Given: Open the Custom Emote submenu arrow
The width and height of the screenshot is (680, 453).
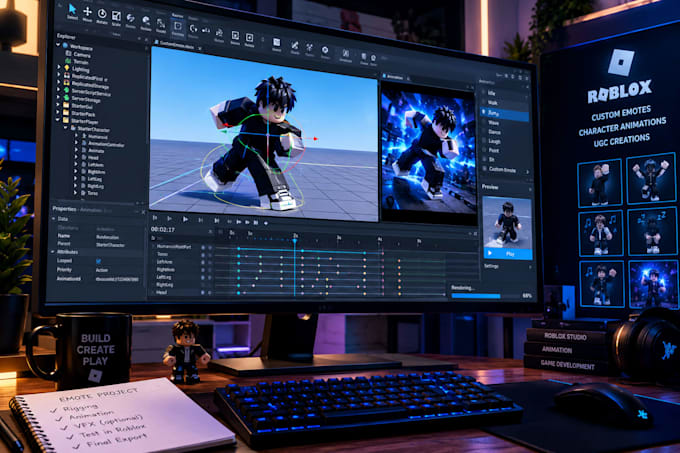Looking at the screenshot, I should point(528,172).
